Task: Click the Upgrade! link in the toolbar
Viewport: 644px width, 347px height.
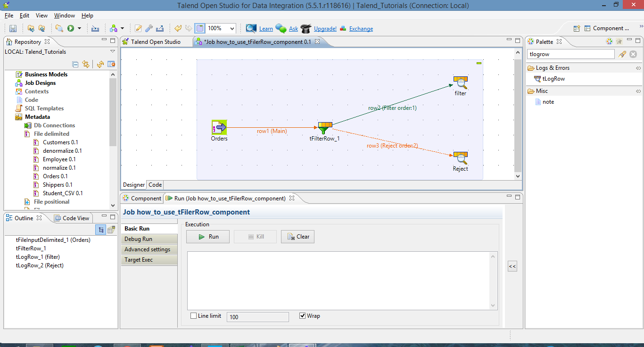Action: pyautogui.click(x=324, y=28)
